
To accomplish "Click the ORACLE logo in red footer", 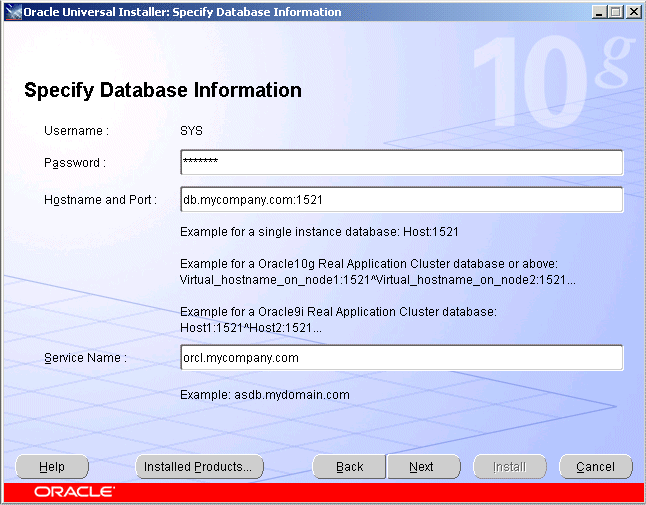I will click(x=75, y=492).
